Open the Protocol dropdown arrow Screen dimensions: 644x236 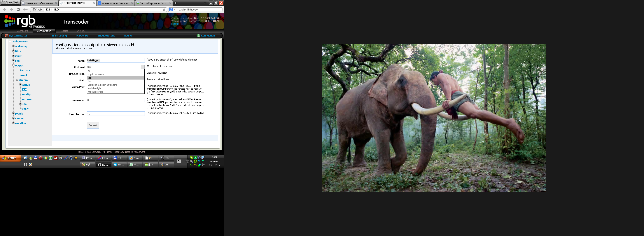point(142,67)
